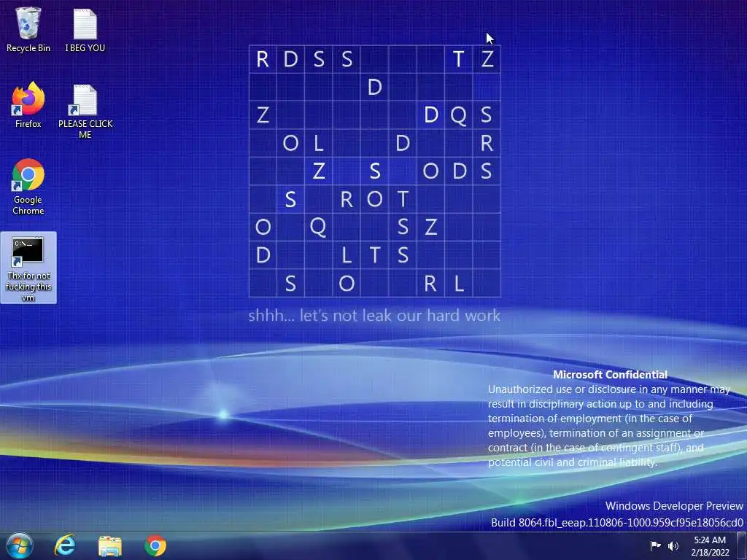Open the Action Center flag in tray
747x560 pixels.
coord(656,545)
